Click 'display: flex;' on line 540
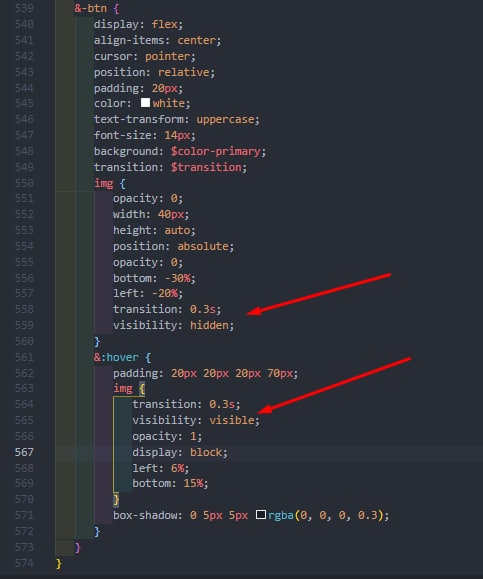Viewport: 483px width, 579px height. pos(138,24)
